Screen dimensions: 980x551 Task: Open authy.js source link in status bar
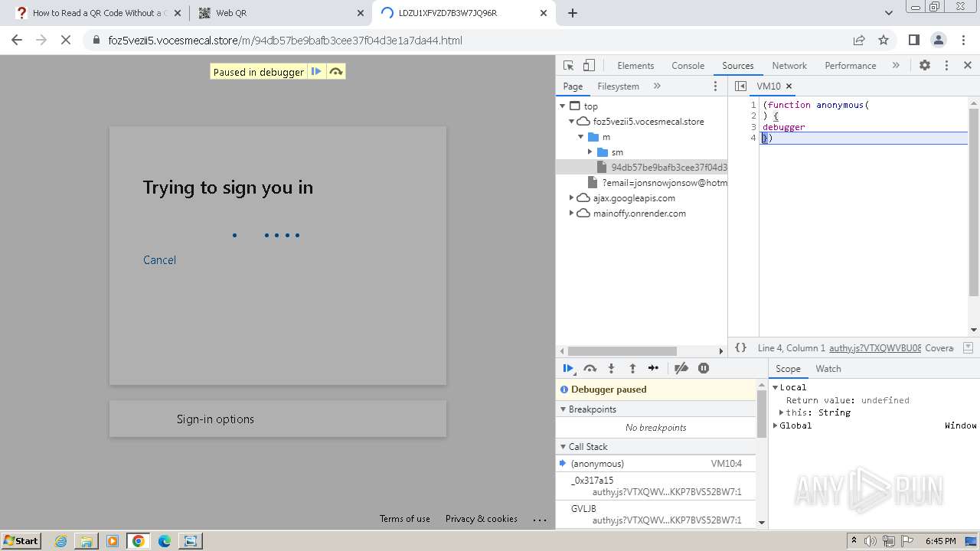point(875,348)
